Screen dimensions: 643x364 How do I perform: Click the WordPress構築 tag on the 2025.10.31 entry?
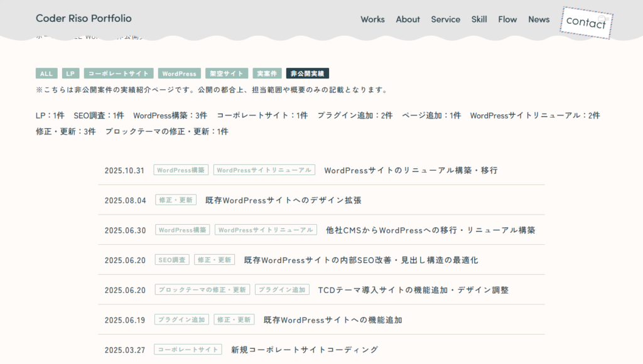180,169
